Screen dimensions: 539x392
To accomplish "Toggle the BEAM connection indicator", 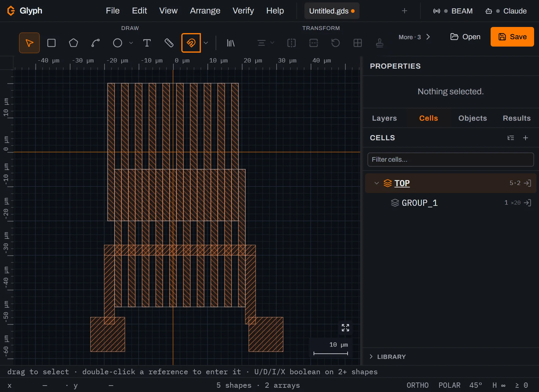I will tap(453, 11).
